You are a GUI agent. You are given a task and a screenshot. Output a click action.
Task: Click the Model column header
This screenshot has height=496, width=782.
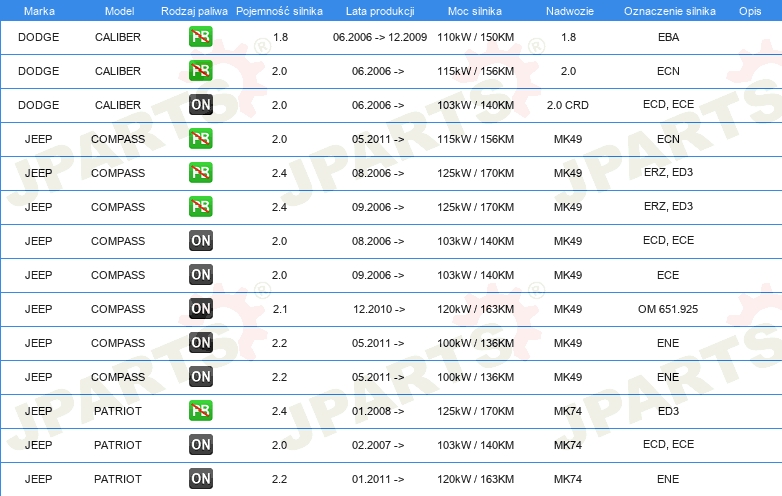(x=119, y=11)
